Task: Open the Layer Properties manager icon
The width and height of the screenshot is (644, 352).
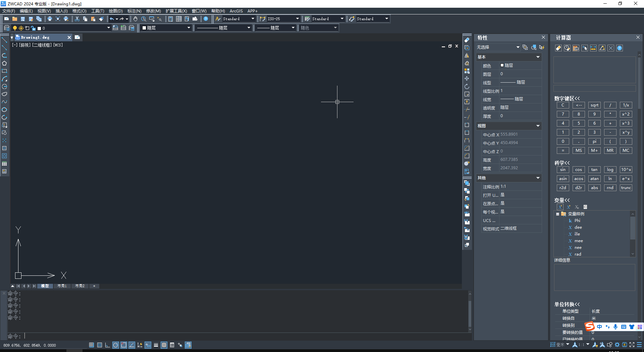Action: click(x=6, y=28)
